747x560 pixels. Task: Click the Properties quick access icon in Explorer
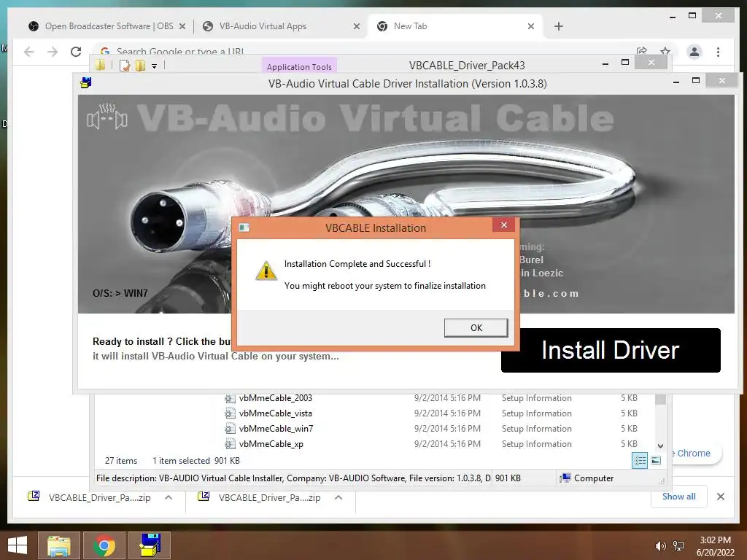124,65
